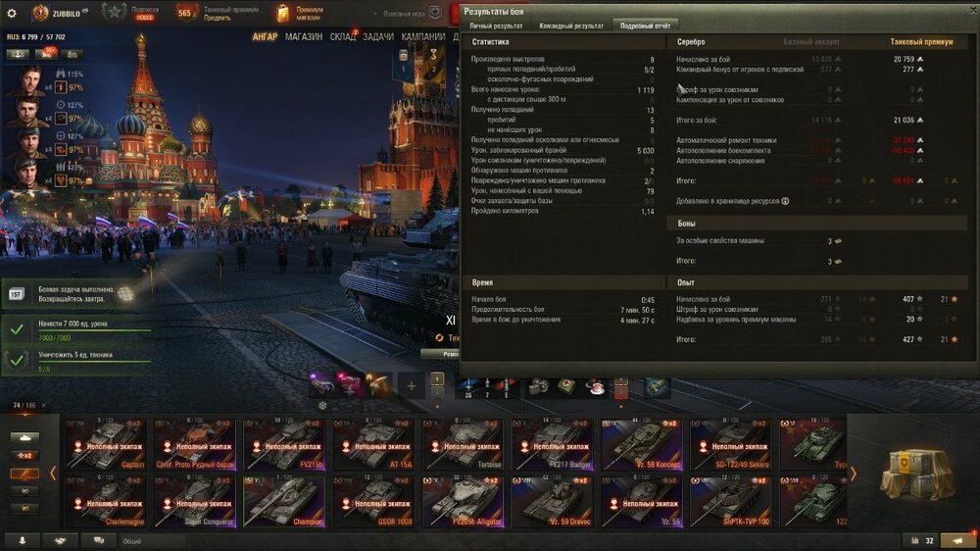The width and height of the screenshot is (980, 551).
Task: Click the crew button with the 99+ badge
Action: pyautogui.click(x=46, y=54)
